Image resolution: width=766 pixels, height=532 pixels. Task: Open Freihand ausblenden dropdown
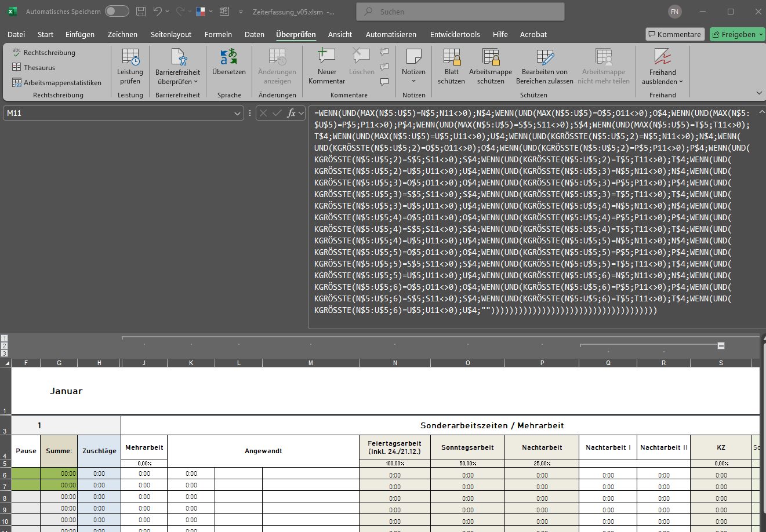663,66
